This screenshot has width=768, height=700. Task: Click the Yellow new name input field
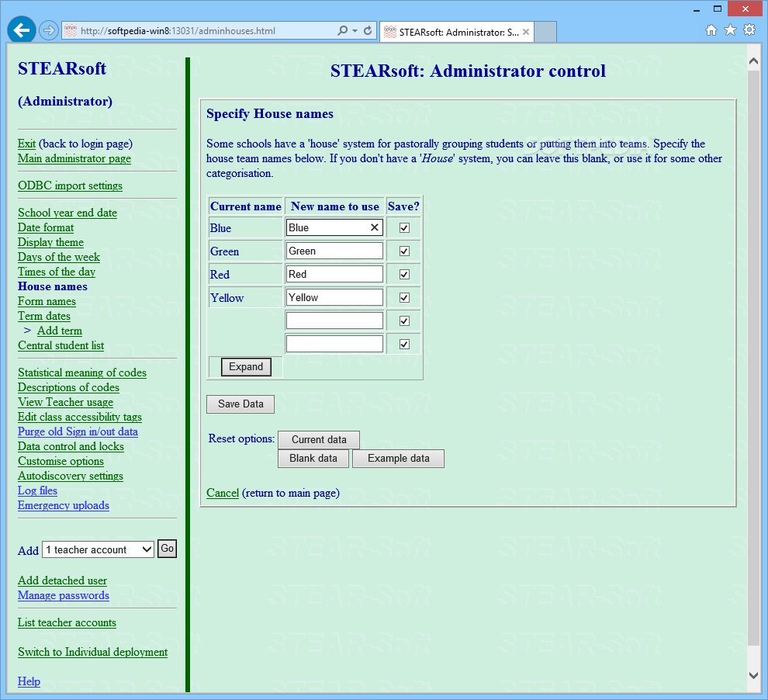[x=334, y=297]
